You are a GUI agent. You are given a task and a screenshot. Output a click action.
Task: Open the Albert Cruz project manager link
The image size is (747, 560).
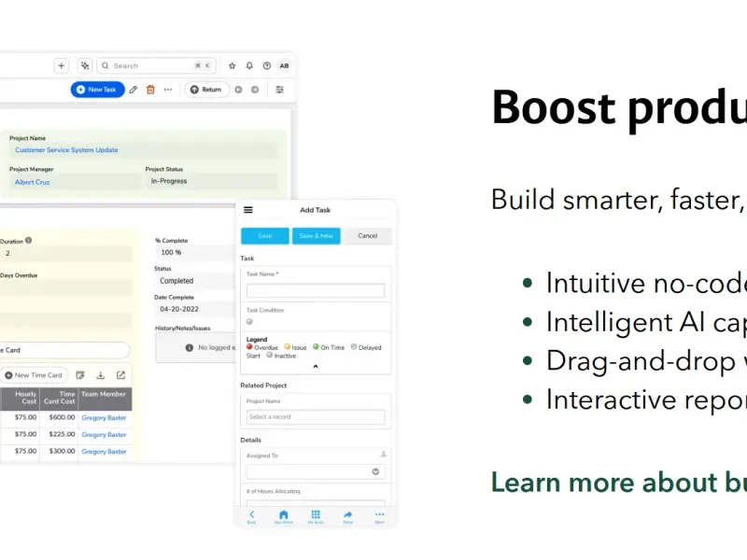click(x=33, y=182)
